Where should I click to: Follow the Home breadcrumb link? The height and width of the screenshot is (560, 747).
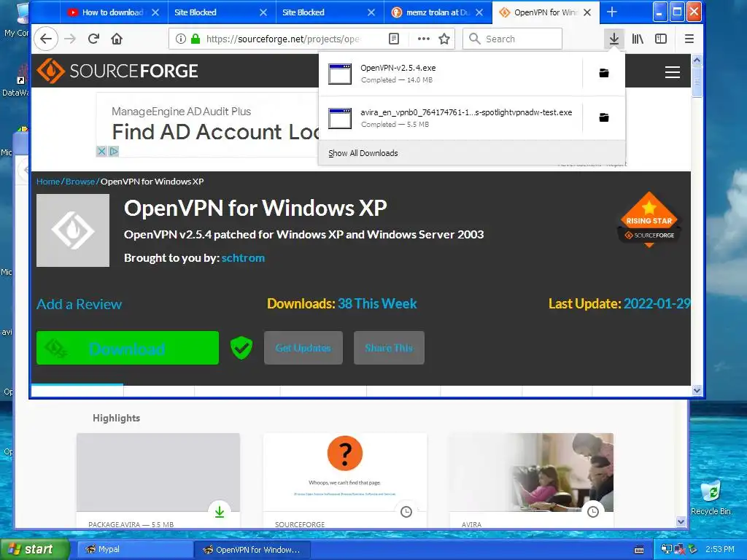(48, 182)
